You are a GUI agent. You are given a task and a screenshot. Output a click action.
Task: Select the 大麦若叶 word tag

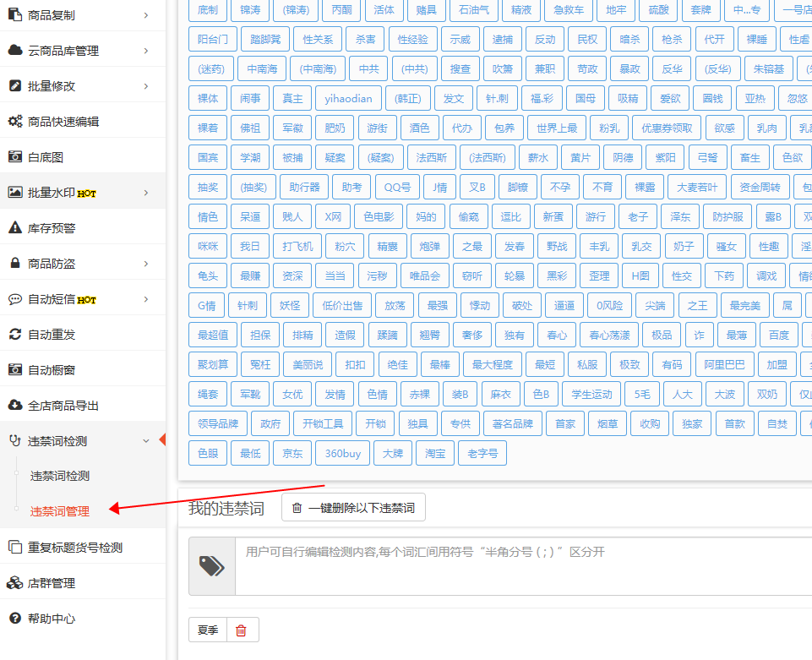698,187
